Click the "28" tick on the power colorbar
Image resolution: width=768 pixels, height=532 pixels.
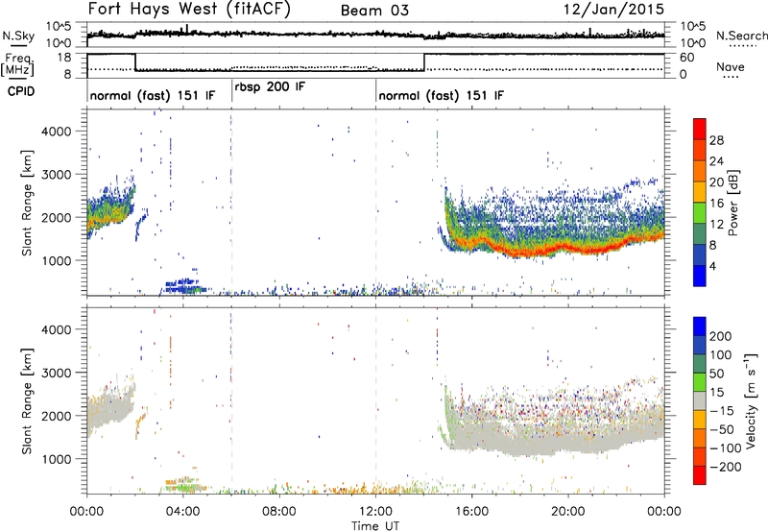[x=716, y=140]
